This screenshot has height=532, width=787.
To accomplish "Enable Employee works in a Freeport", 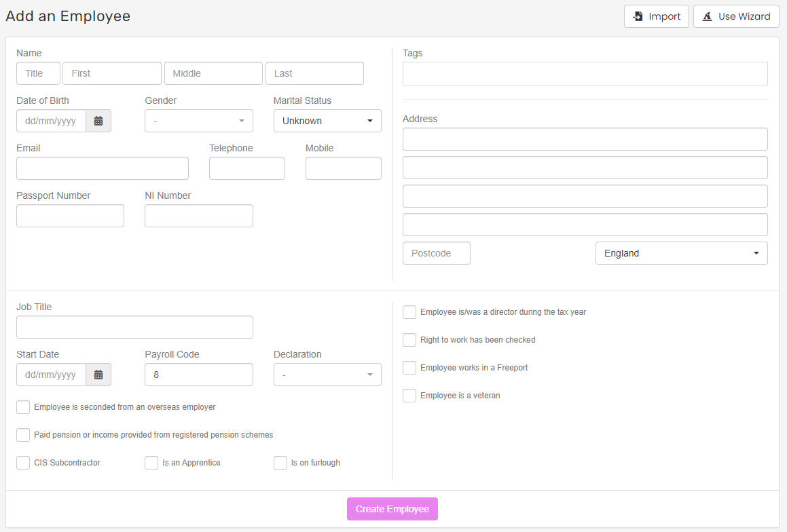I will point(409,368).
